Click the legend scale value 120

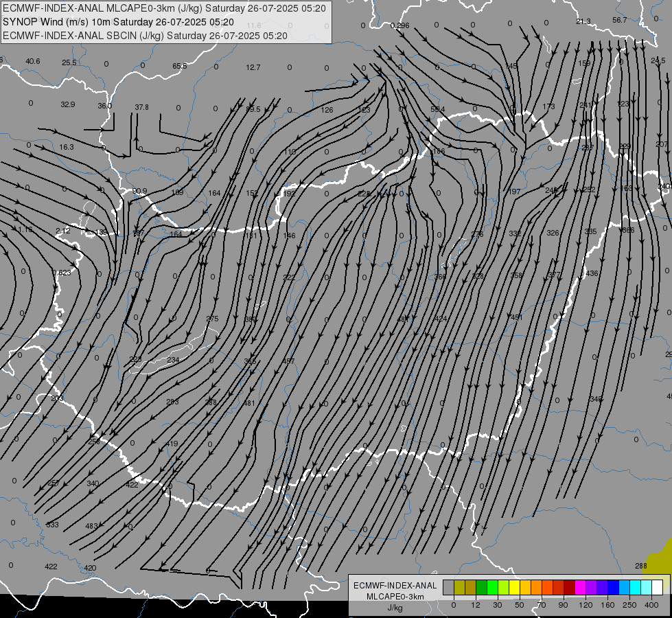[x=586, y=605]
